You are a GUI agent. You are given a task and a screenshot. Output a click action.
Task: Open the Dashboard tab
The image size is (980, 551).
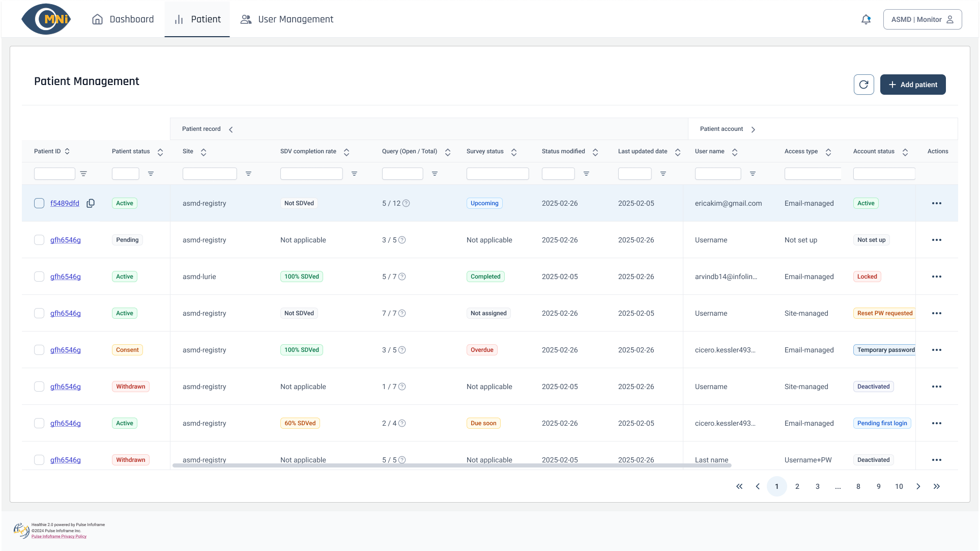pyautogui.click(x=123, y=19)
